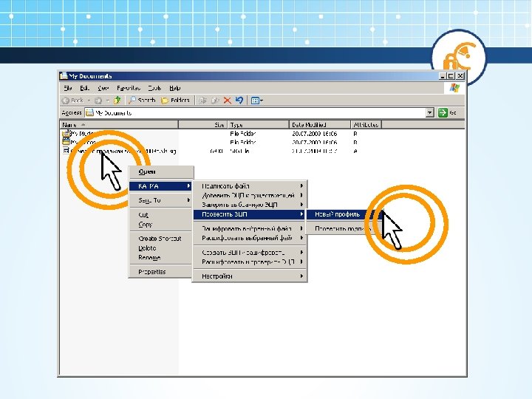Select Создать ЭЦП и зашифровать item

(x=250, y=253)
